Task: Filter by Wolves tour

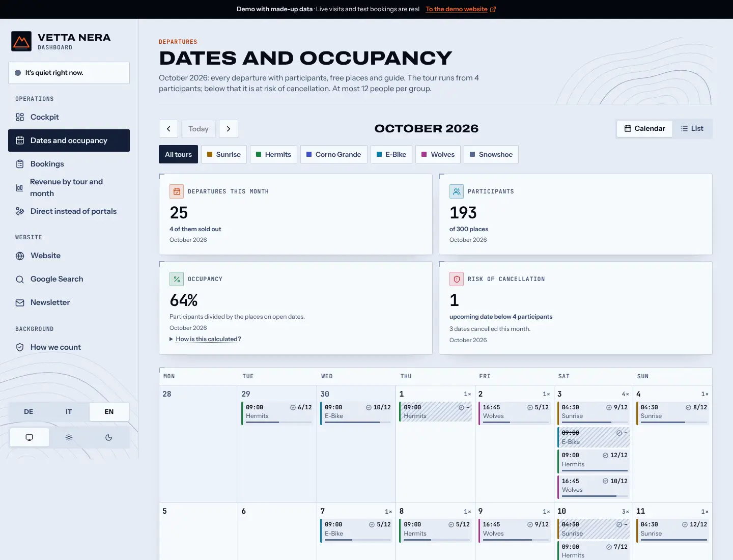Action: 438,154
